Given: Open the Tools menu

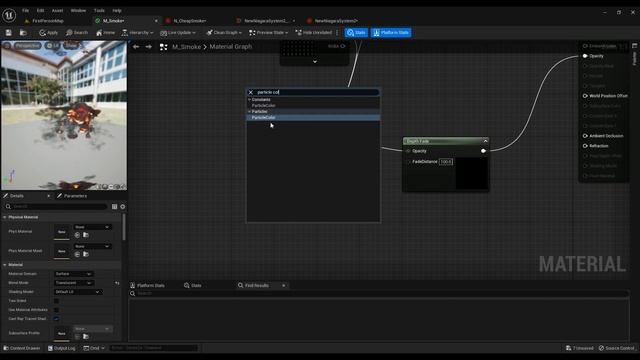Looking at the screenshot, I should pyautogui.click(x=99, y=11).
